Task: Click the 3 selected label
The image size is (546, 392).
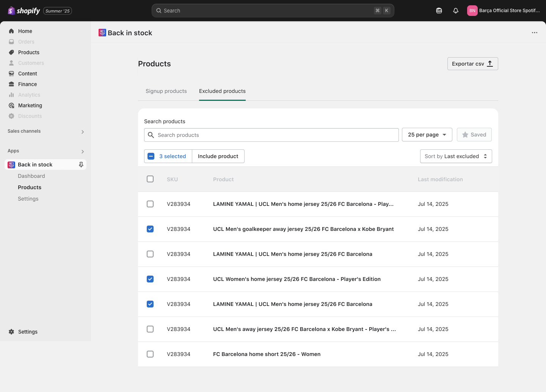Action: [x=173, y=156]
